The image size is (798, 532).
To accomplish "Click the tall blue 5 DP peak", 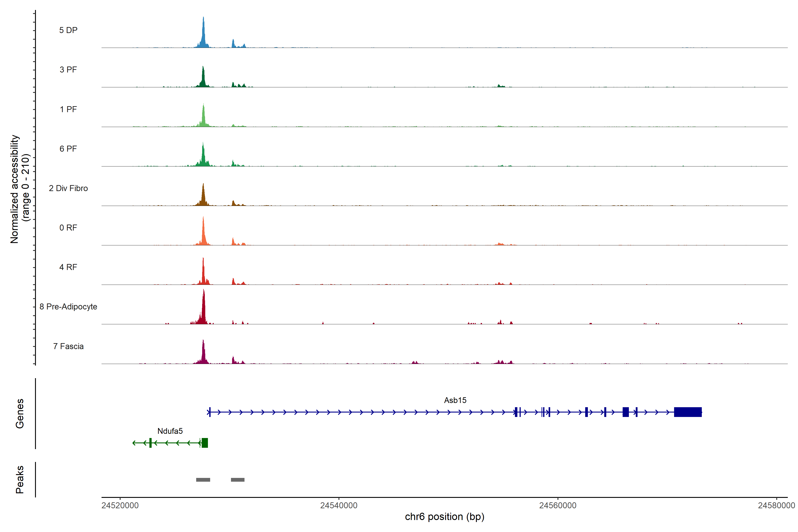I will pyautogui.click(x=203, y=36).
